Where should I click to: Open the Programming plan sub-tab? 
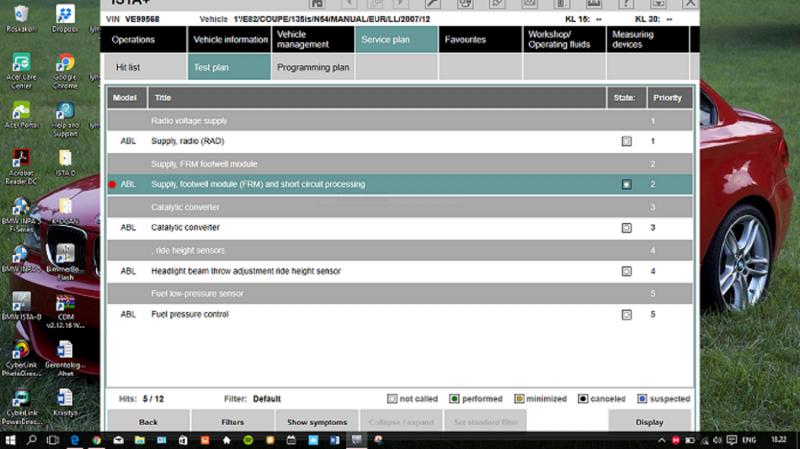313,68
